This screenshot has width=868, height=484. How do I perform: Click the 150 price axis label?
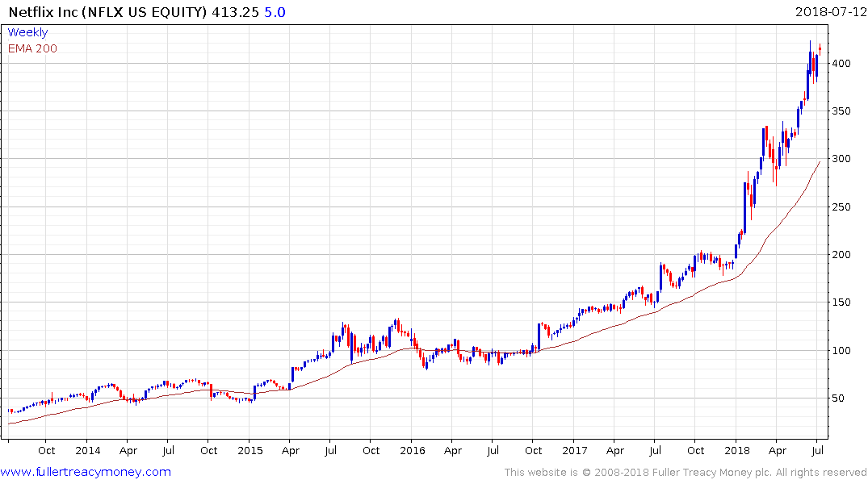[x=841, y=302]
